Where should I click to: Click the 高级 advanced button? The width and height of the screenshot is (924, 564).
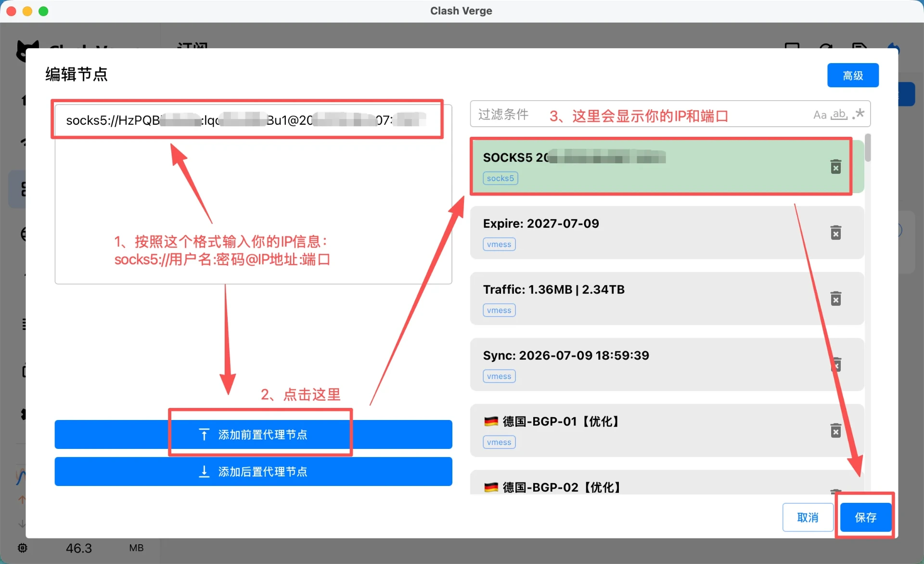pos(853,75)
